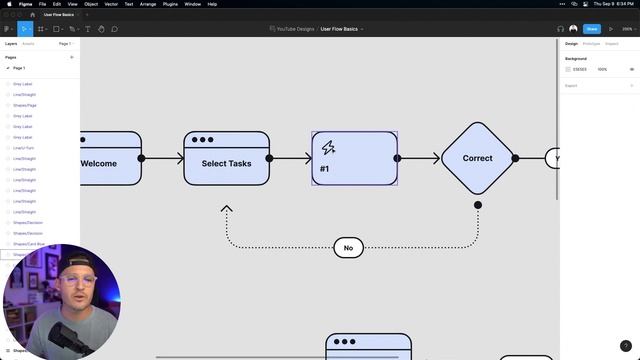Screen dimensions: 640x360
Task: Open the Figma main menu icon in toolbar
Action: (x=6, y=29)
